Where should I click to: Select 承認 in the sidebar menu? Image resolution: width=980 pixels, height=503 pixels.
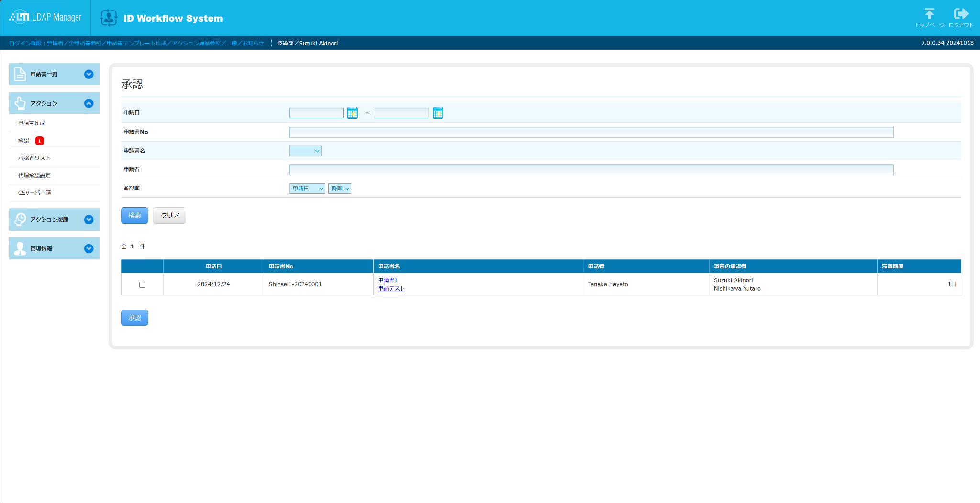point(24,141)
